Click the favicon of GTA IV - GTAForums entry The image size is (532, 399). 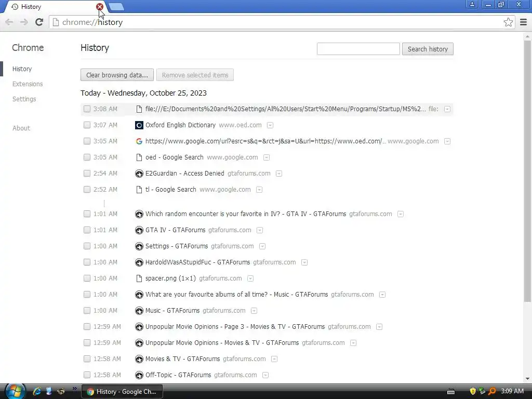(139, 230)
